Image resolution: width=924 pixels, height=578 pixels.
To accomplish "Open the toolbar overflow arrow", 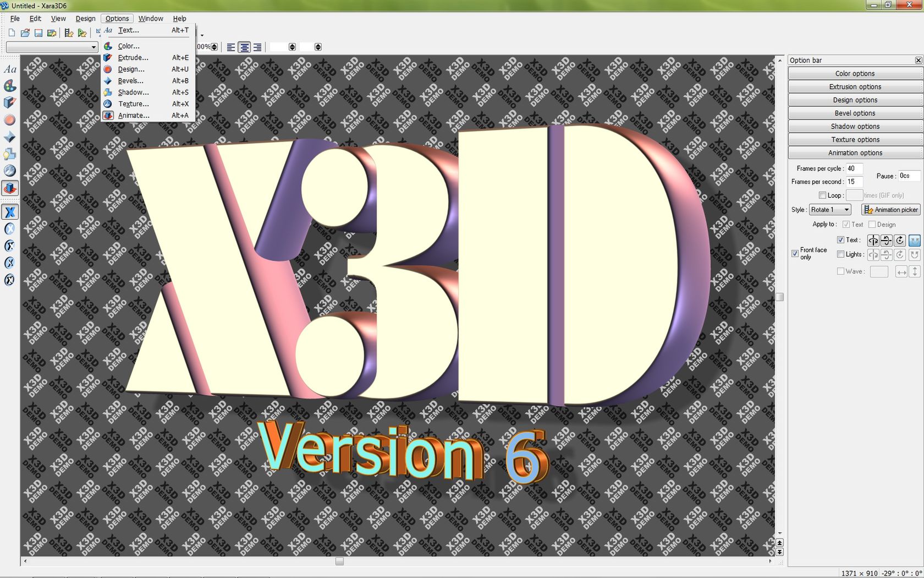I will click(x=202, y=35).
